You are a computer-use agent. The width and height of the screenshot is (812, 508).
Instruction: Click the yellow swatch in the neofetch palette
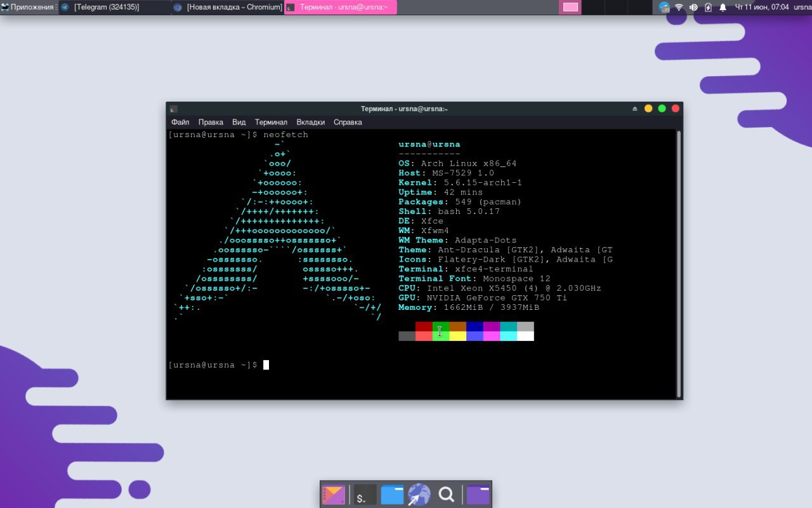click(457, 336)
